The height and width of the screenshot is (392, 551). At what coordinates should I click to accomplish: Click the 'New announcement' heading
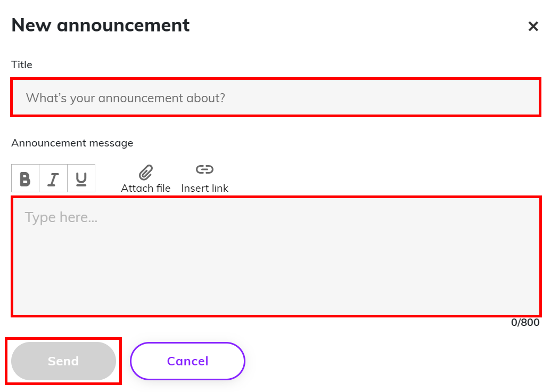[x=101, y=25]
